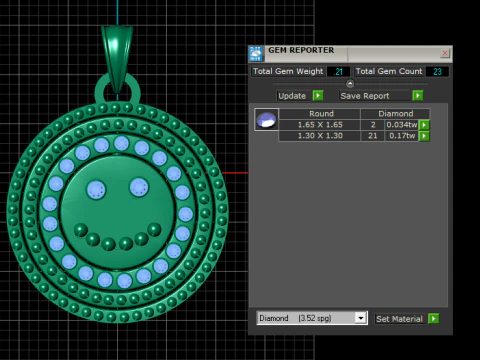Click the green arrow beside Save Report
Screen dimensions: 480x360
pyautogui.click(x=418, y=96)
